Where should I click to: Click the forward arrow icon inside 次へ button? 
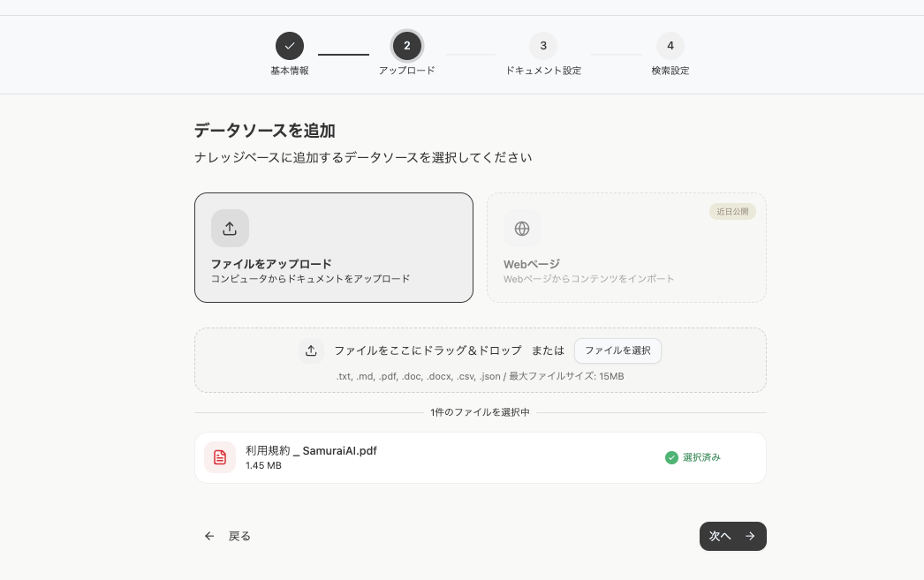click(750, 536)
